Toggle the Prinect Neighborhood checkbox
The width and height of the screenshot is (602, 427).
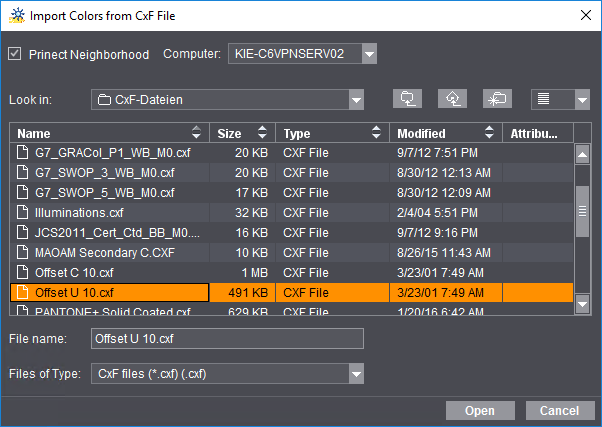[15, 54]
